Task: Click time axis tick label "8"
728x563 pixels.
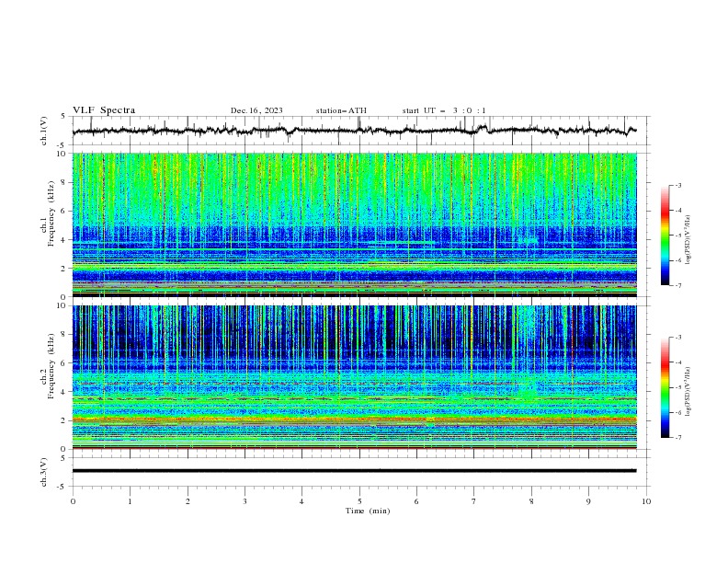Action: (531, 501)
